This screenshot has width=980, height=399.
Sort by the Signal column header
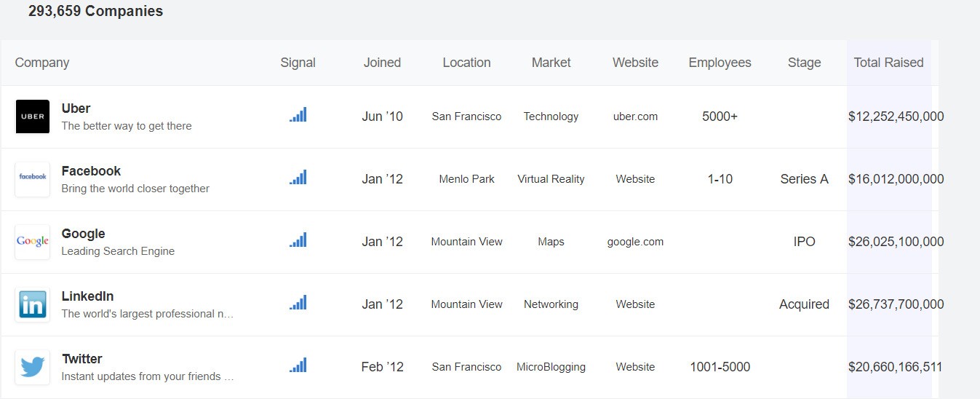click(298, 63)
